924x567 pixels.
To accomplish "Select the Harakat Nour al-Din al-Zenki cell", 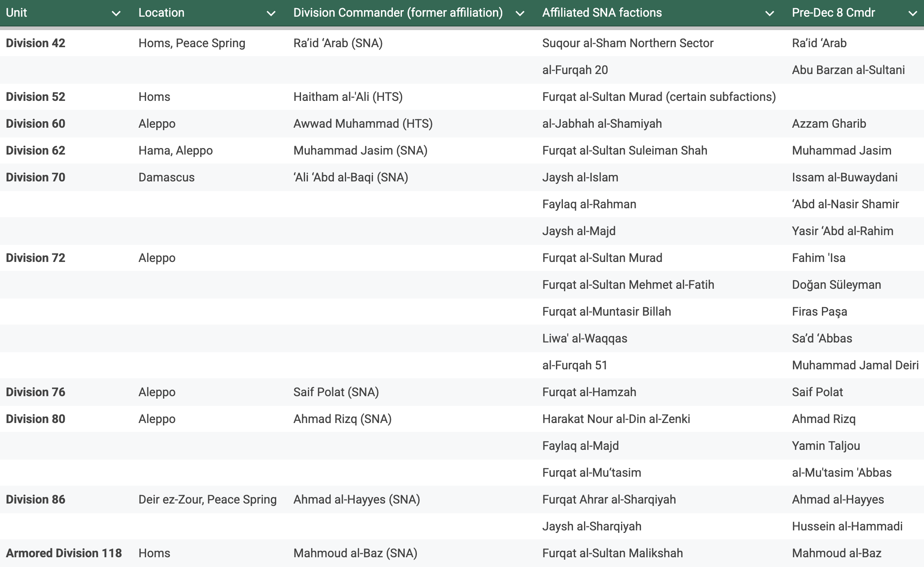I will [616, 419].
